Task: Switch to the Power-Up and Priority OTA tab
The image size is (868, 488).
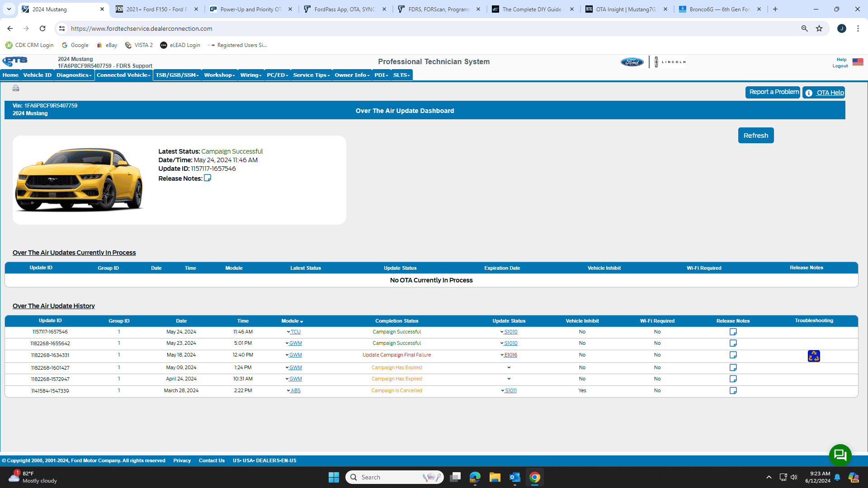Action: click(251, 9)
